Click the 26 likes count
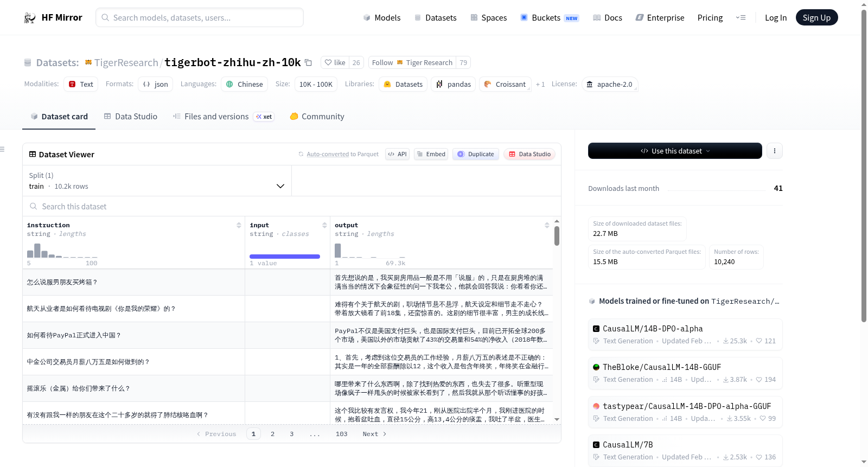 [x=356, y=62]
